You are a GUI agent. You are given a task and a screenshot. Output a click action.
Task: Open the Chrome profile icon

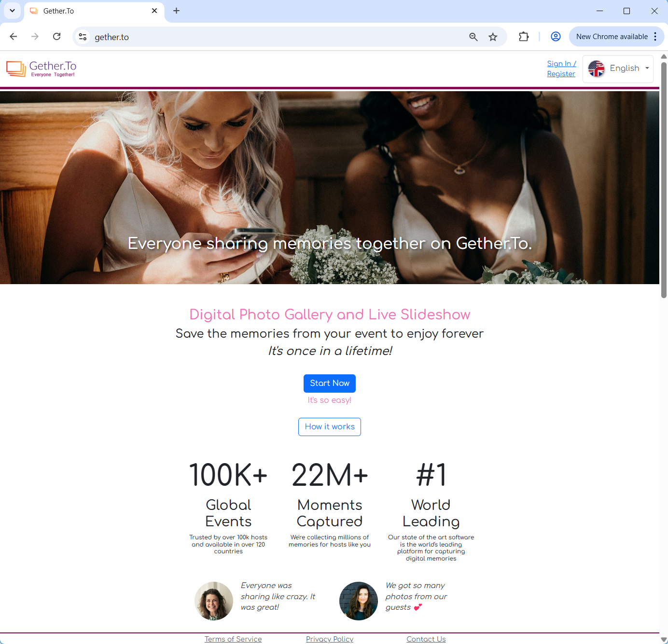556,37
